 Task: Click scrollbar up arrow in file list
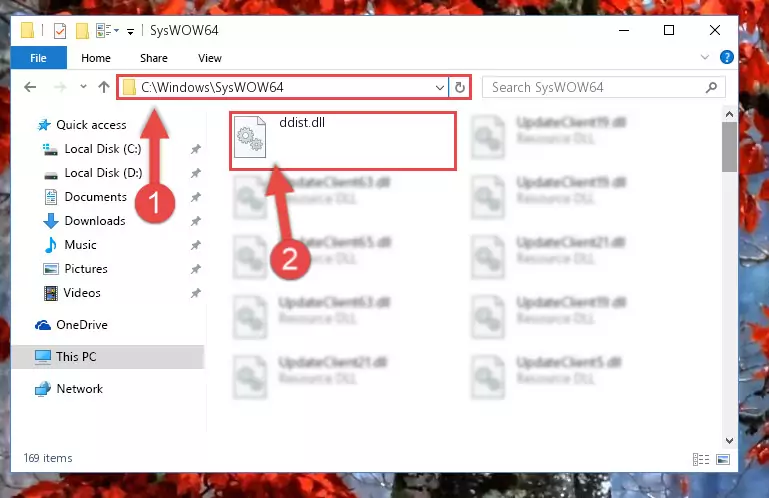click(729, 114)
